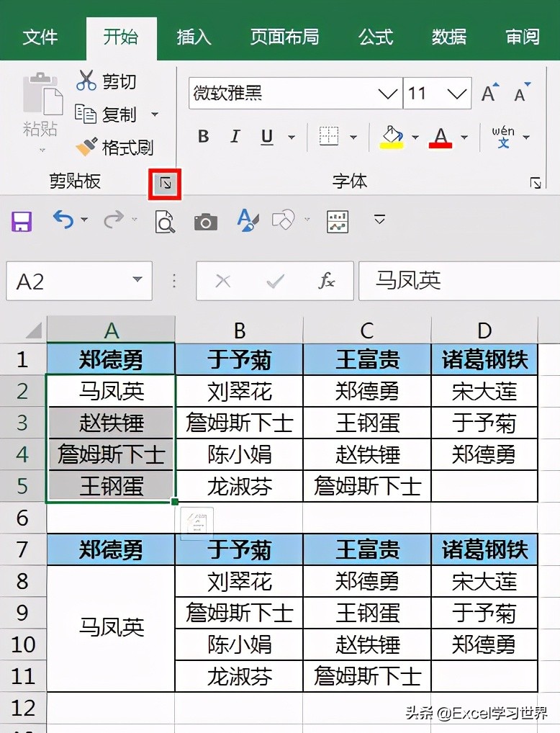560x733 pixels.
Task: Select column A header
Action: [x=111, y=330]
